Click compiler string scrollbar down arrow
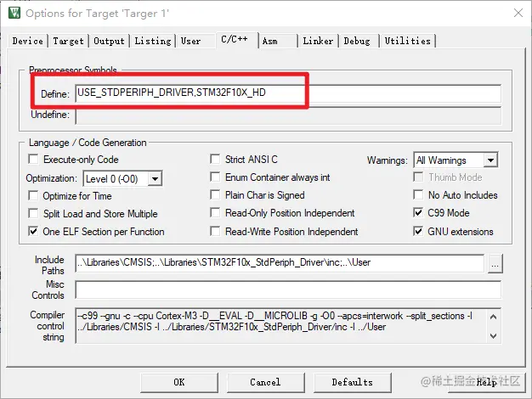532x399 pixels. pyautogui.click(x=494, y=336)
